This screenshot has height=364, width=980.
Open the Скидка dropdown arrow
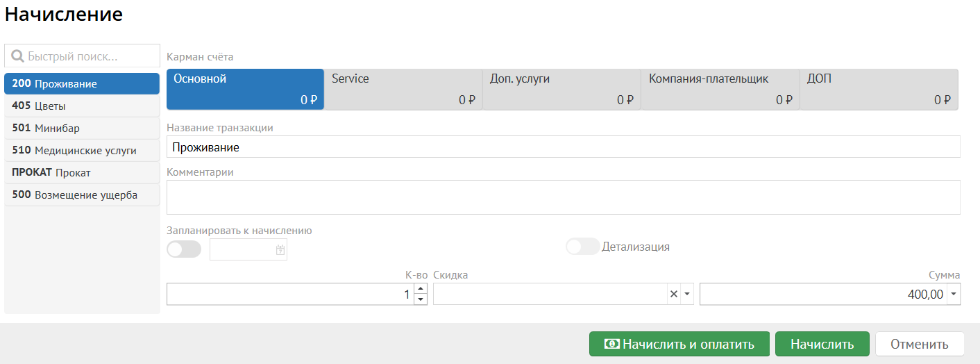point(688,294)
